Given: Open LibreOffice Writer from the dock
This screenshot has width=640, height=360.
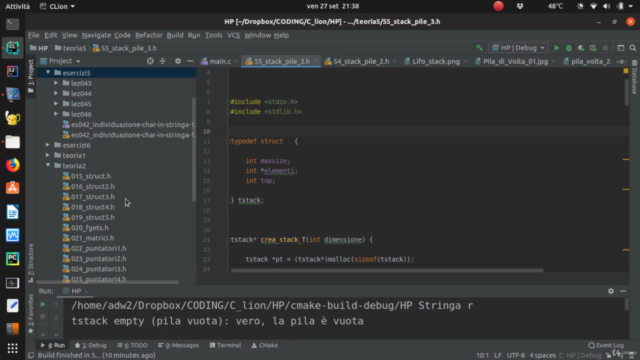Looking at the screenshot, I should (x=12, y=212).
